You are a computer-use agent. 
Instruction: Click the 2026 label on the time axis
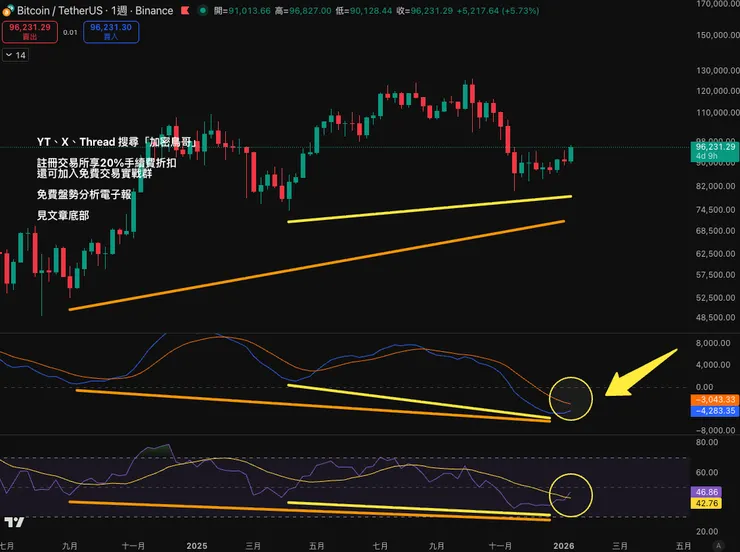[x=563, y=546]
